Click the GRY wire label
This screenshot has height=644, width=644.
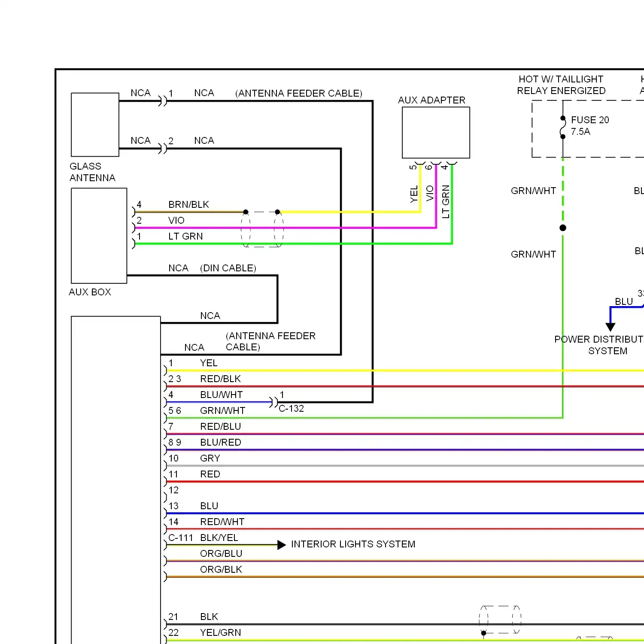210,458
